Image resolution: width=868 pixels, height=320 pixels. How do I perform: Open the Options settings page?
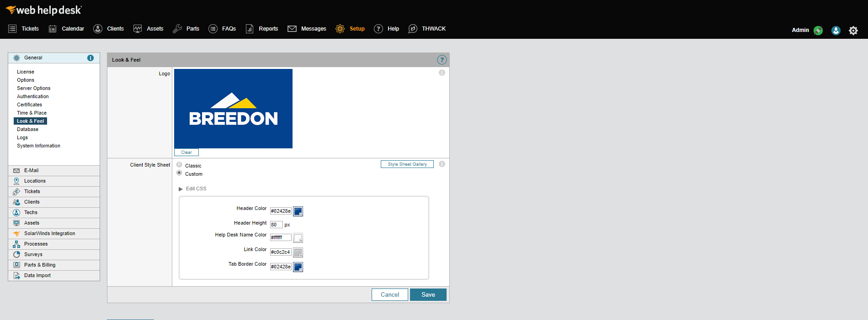pos(26,80)
